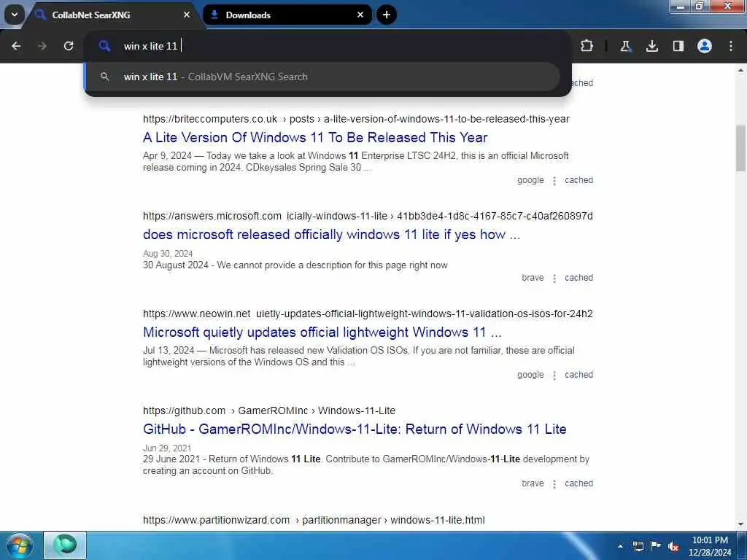747x560 pixels.
Task: Open cached version of GitHub result
Action: [578, 483]
